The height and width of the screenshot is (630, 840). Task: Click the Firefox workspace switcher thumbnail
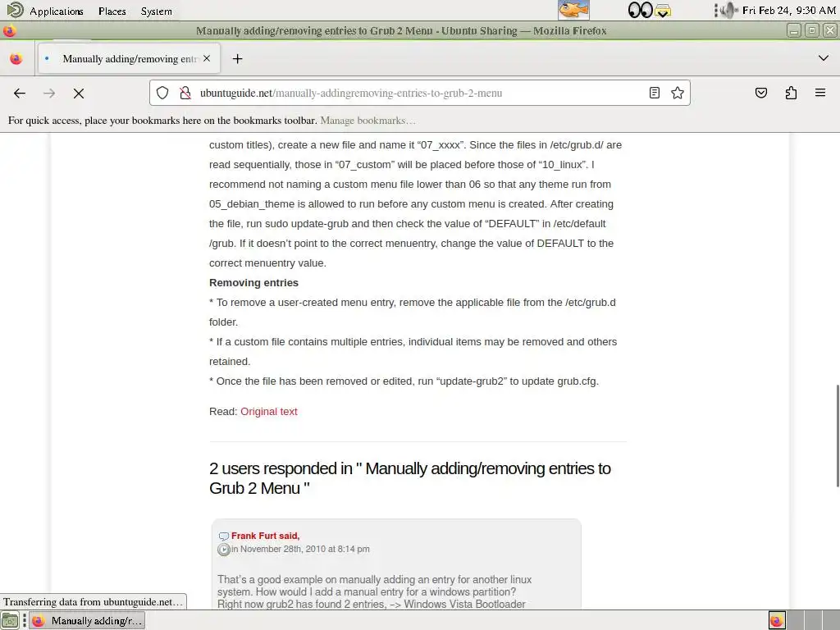click(x=778, y=620)
